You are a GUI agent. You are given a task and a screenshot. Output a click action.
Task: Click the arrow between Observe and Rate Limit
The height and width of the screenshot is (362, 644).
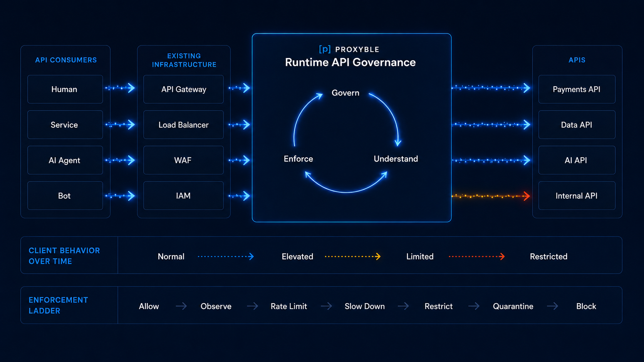pos(253,306)
